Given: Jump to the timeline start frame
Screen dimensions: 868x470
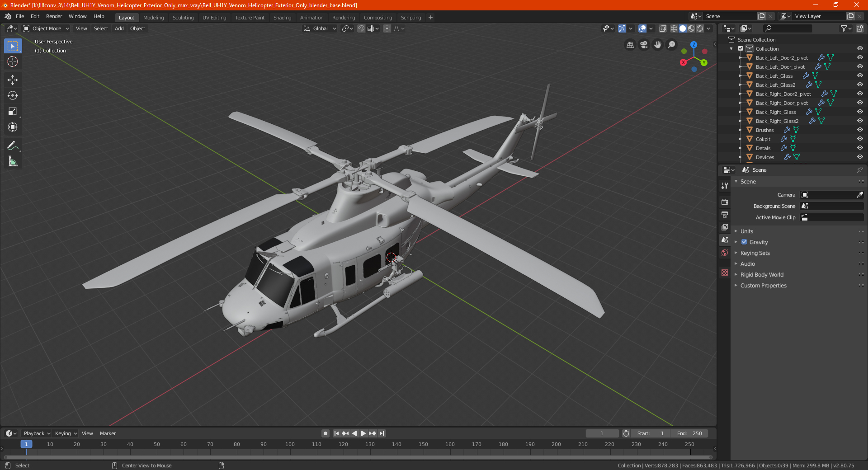Looking at the screenshot, I should [x=336, y=433].
